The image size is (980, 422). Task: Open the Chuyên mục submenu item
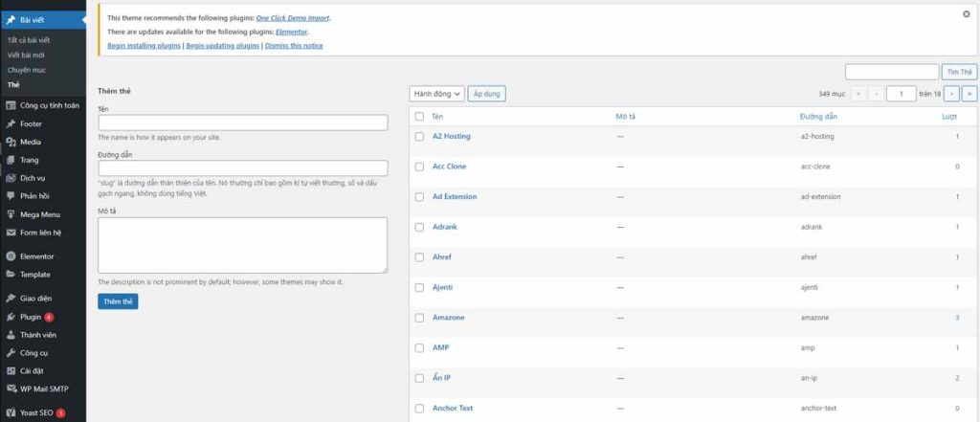click(26, 70)
